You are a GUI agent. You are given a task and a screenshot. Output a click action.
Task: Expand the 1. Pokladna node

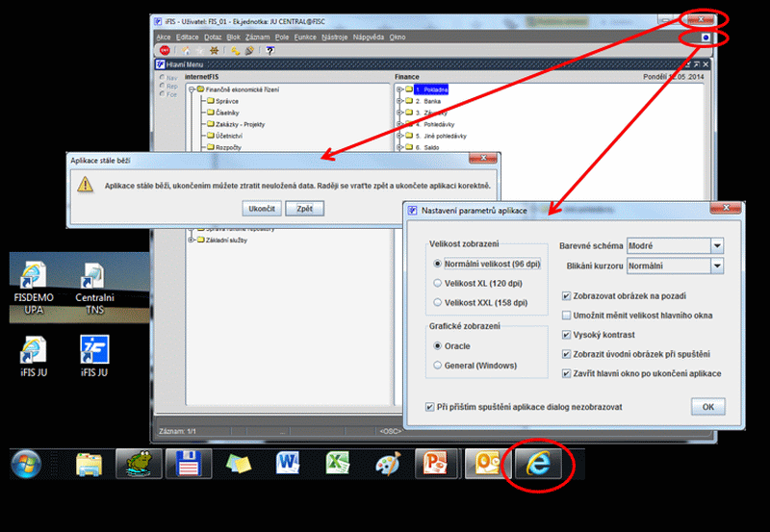(399, 89)
